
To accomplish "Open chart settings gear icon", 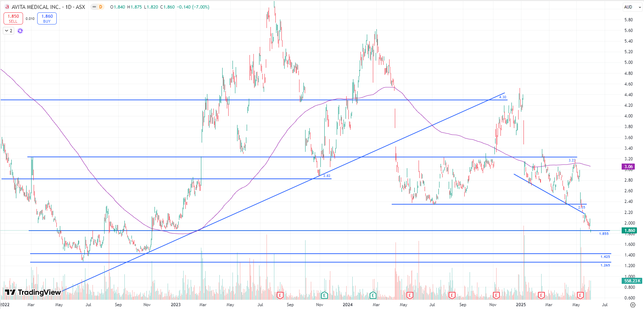I will click(633, 305).
